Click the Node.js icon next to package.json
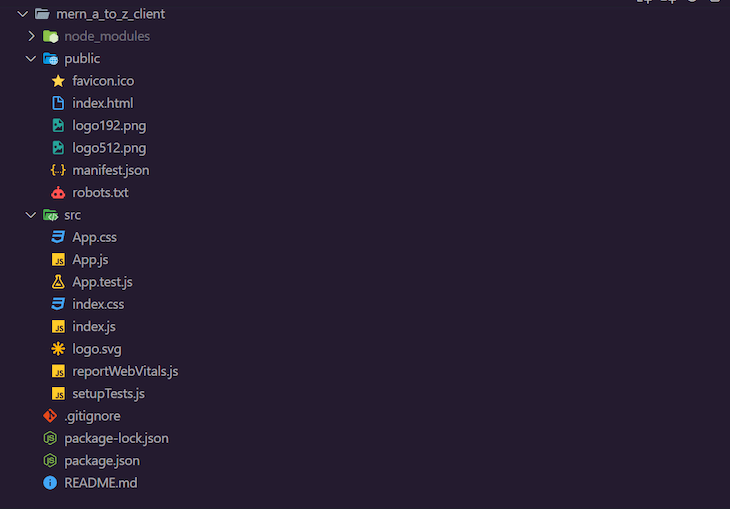730x509 pixels. tap(50, 461)
